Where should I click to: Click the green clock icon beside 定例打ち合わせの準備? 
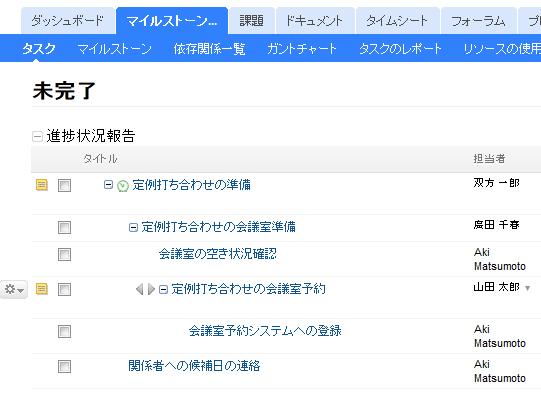(x=123, y=186)
